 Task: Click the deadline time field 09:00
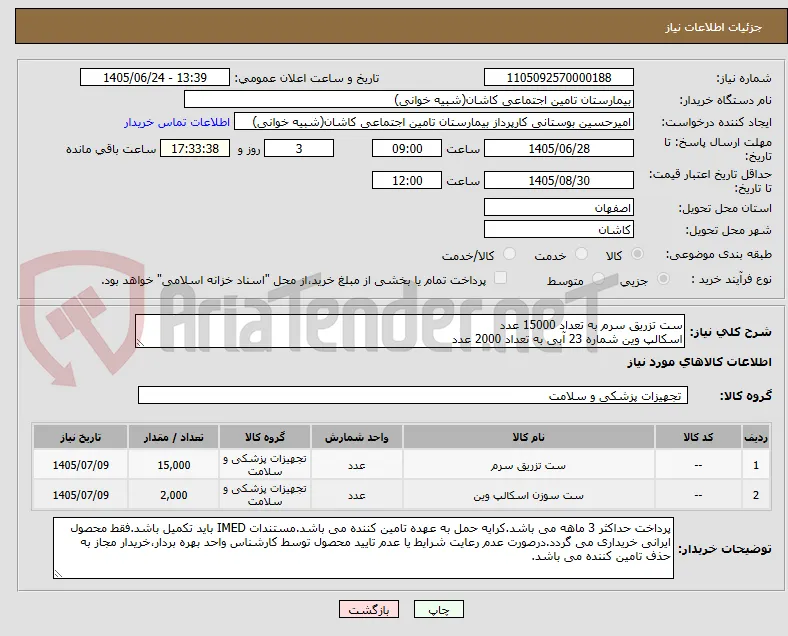407,149
